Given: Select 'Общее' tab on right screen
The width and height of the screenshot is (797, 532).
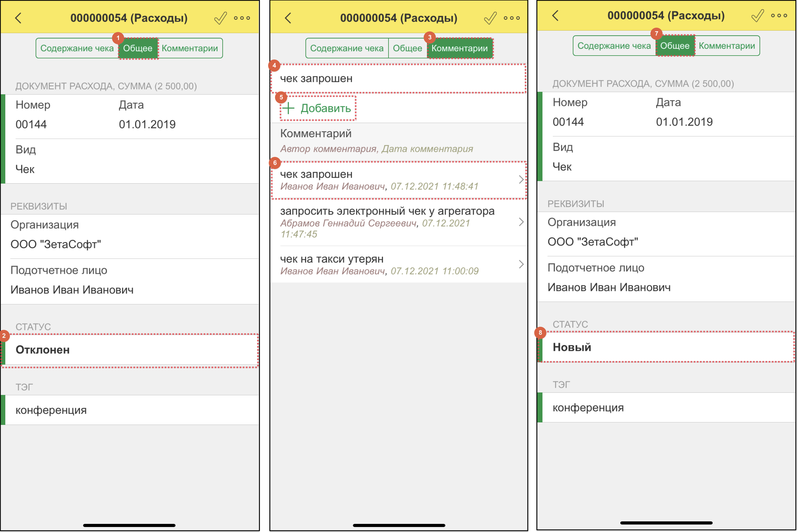Looking at the screenshot, I should click(675, 46).
